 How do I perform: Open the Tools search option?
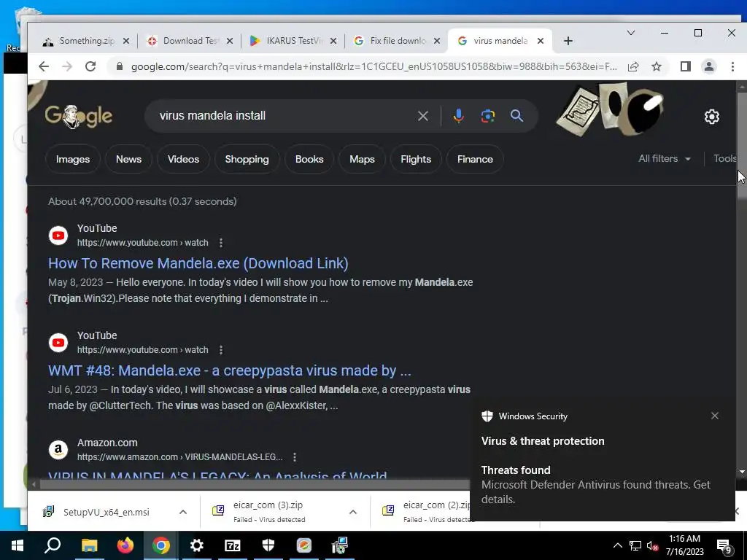[x=724, y=158]
